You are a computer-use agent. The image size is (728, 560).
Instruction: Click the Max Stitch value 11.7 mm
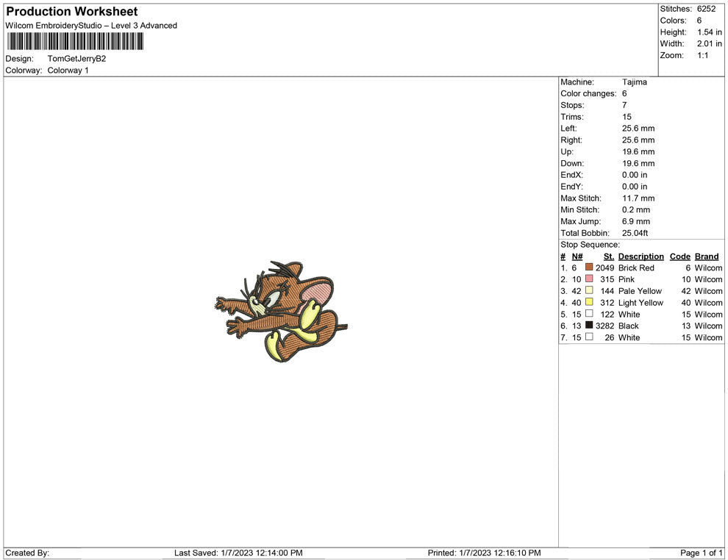pyautogui.click(x=638, y=198)
